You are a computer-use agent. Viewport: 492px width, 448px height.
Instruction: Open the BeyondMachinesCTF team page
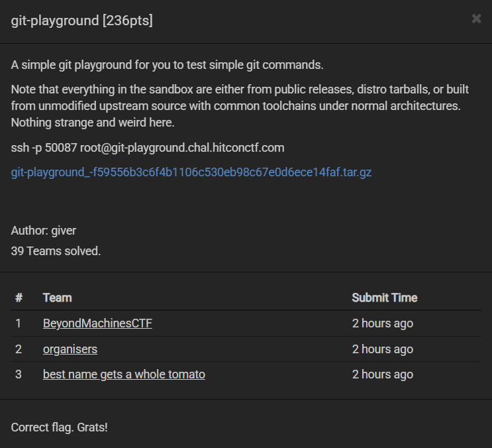(97, 323)
